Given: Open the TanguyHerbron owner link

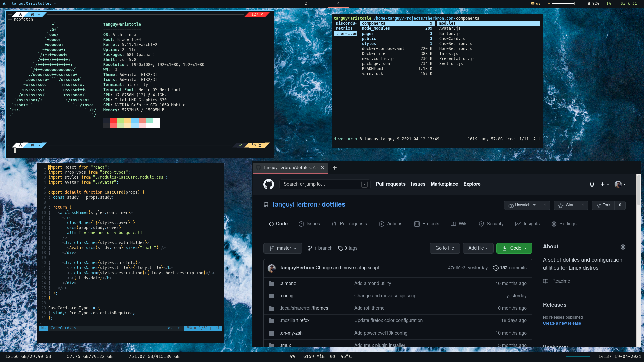Looking at the screenshot, I should [x=294, y=205].
